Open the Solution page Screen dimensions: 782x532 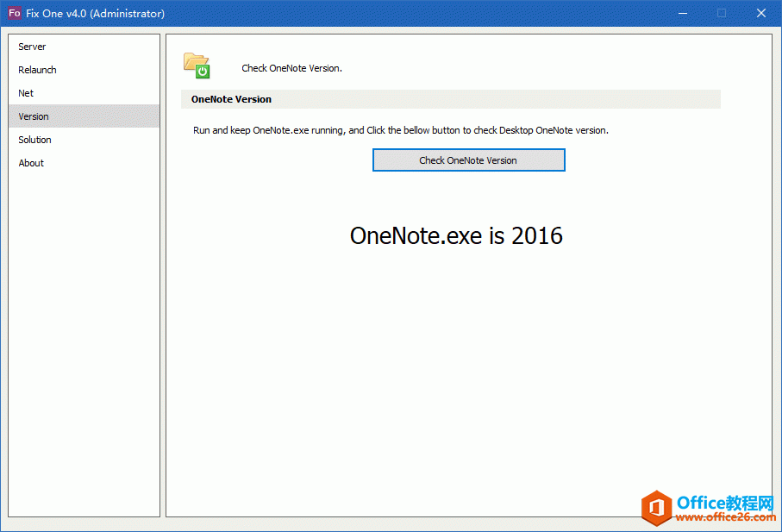tap(34, 140)
